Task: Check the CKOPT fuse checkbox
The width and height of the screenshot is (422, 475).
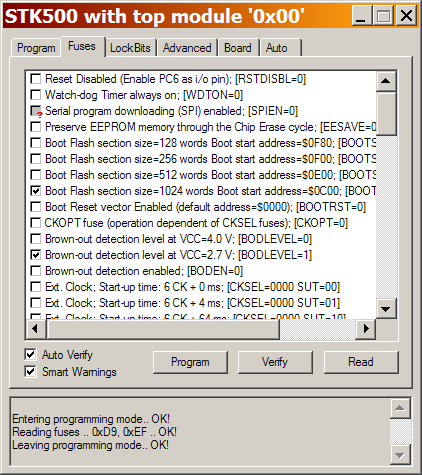Action: [x=35, y=223]
